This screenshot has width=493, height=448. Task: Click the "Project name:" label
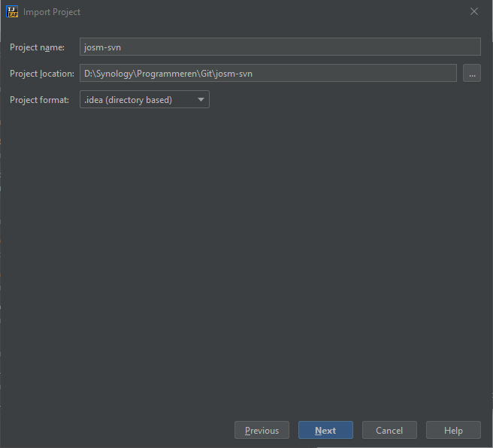click(38, 47)
